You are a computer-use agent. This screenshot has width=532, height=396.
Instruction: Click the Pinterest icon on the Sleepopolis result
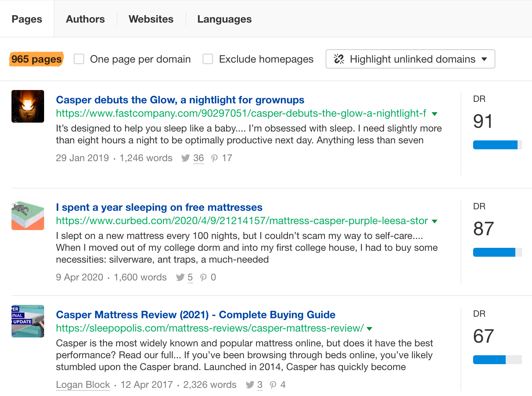[273, 385]
